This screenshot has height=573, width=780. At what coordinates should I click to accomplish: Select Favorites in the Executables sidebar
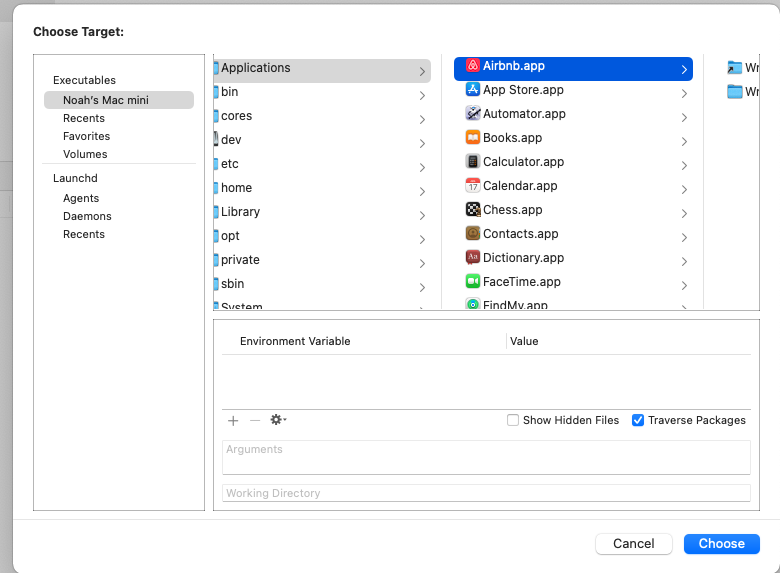tap(86, 136)
